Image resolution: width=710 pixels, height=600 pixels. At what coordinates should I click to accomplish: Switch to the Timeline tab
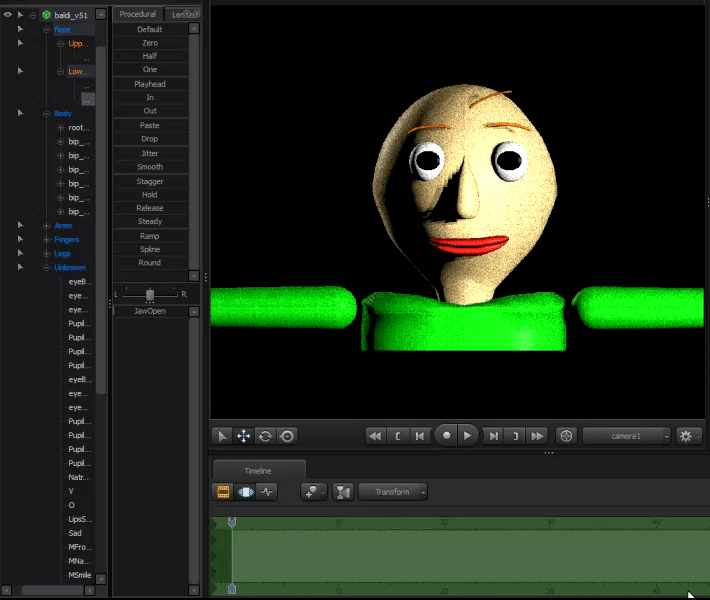pos(258,471)
